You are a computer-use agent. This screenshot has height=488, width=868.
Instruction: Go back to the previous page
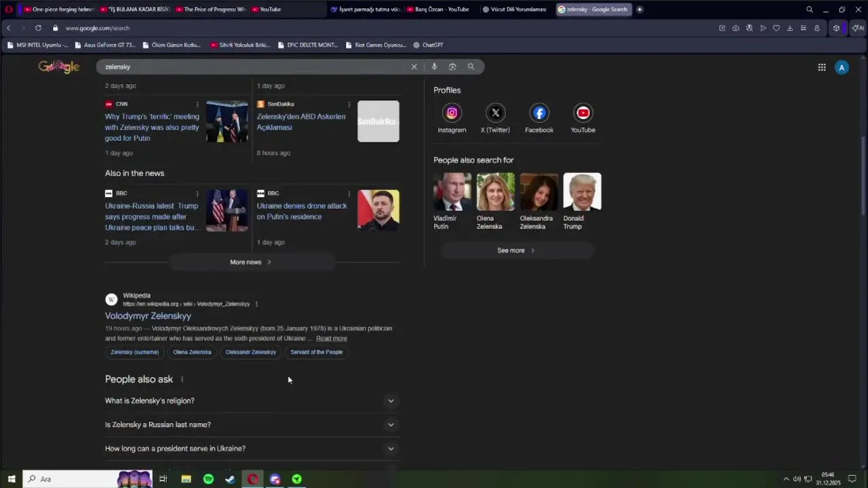(x=8, y=28)
